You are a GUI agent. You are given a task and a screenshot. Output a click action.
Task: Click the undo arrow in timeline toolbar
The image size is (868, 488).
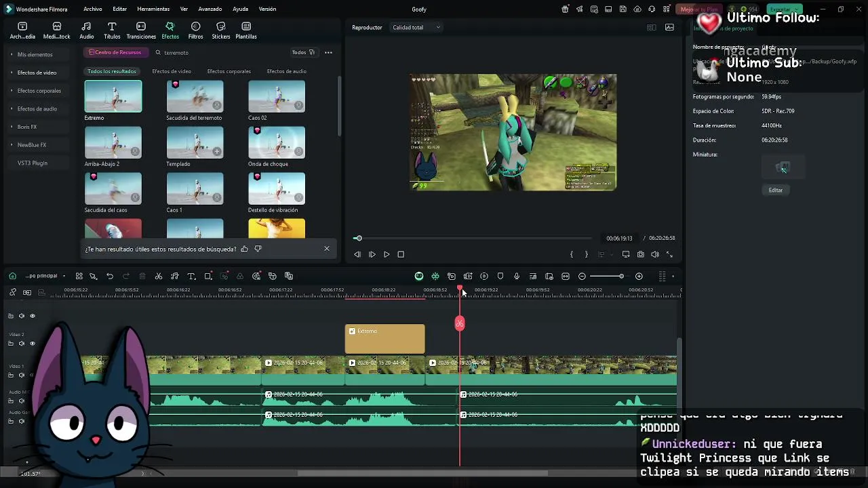[110, 277]
